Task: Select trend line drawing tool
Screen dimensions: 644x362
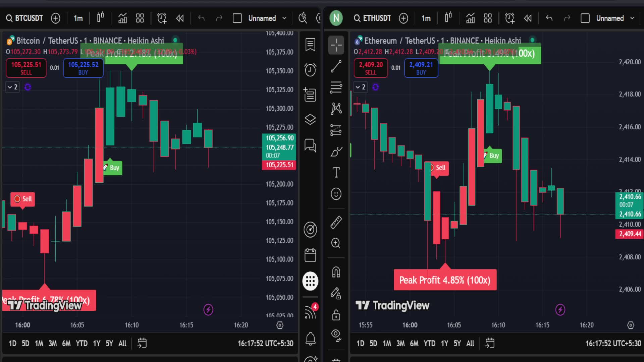Action: click(x=336, y=66)
